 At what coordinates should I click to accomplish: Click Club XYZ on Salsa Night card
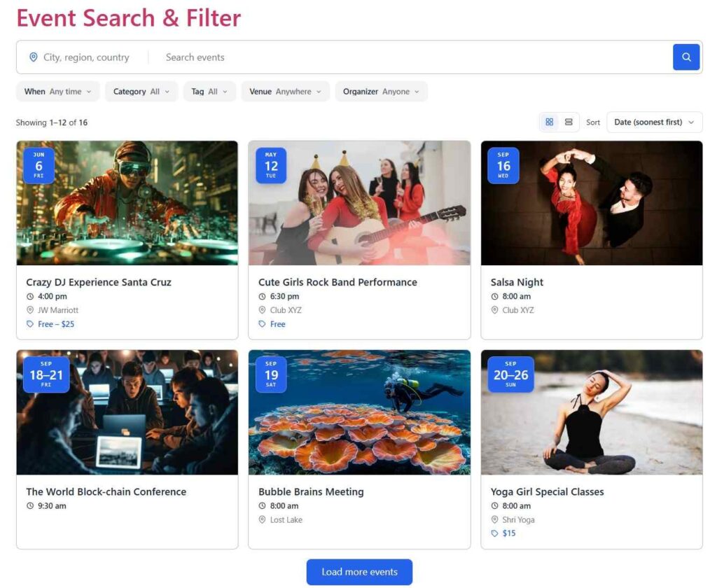coord(518,310)
